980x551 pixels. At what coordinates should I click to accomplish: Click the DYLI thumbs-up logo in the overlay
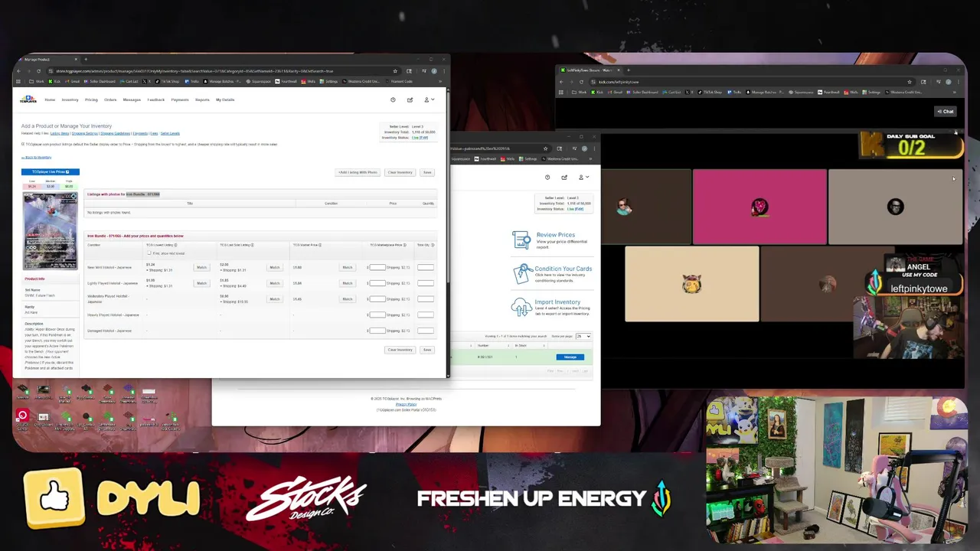tap(54, 499)
